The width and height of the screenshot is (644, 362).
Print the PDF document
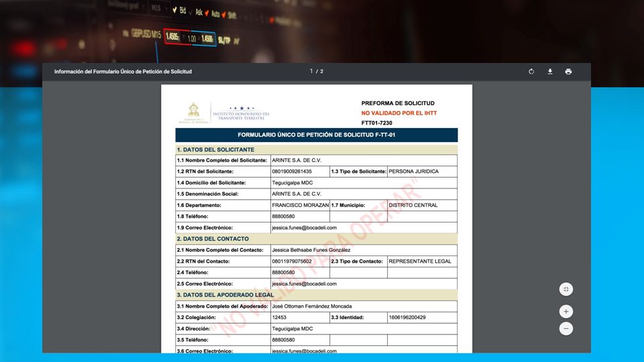click(568, 72)
